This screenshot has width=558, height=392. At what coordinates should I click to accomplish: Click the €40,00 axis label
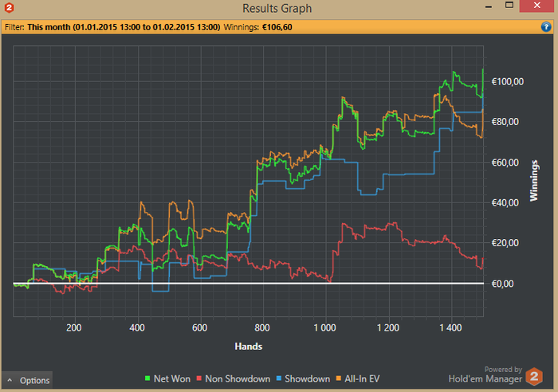coord(505,202)
